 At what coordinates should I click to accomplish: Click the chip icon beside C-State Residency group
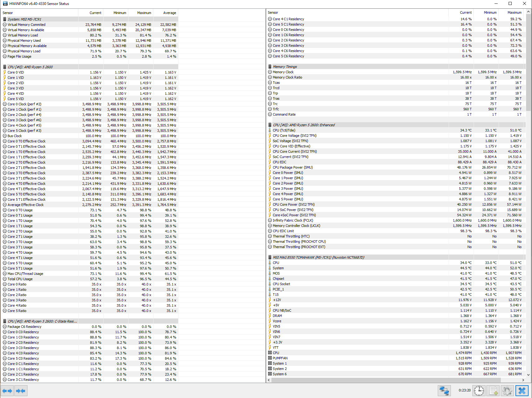tap(5, 321)
